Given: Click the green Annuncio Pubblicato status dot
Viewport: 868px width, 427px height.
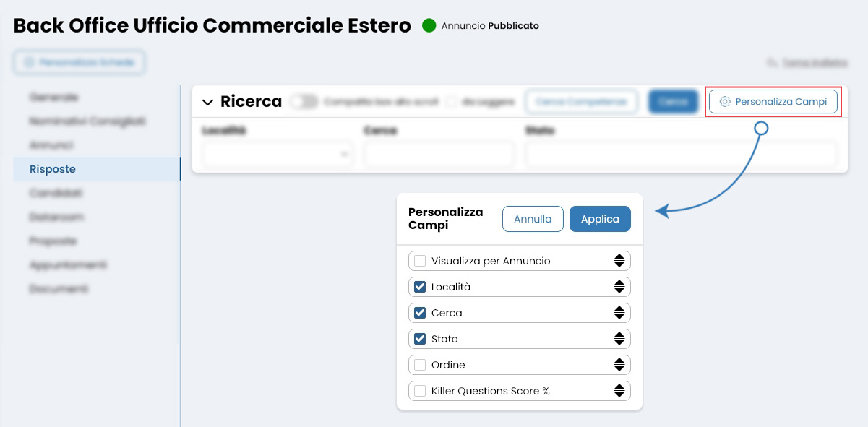Looking at the screenshot, I should (x=429, y=25).
